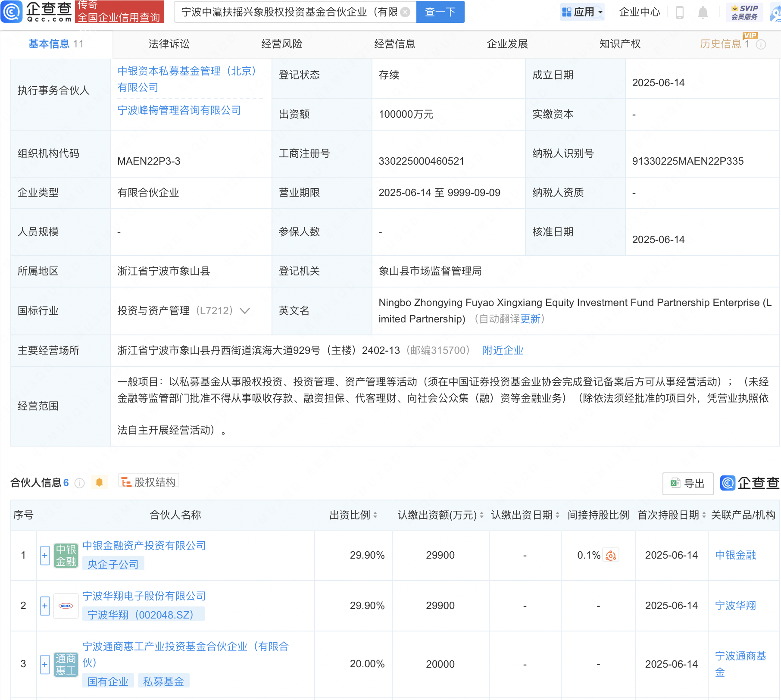Open 历史信息 VIP tab
The image size is (781, 700).
(725, 44)
